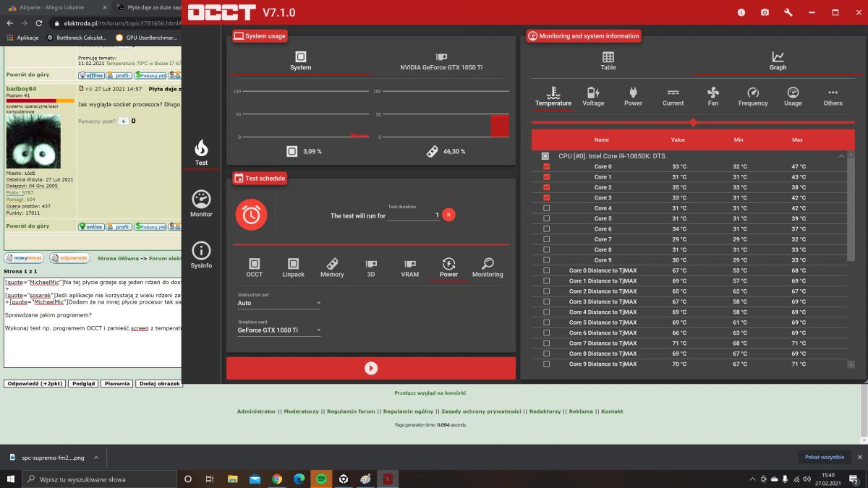Open the Monitor section in OCCT sidebar
This screenshot has width=868, height=488.
click(201, 204)
